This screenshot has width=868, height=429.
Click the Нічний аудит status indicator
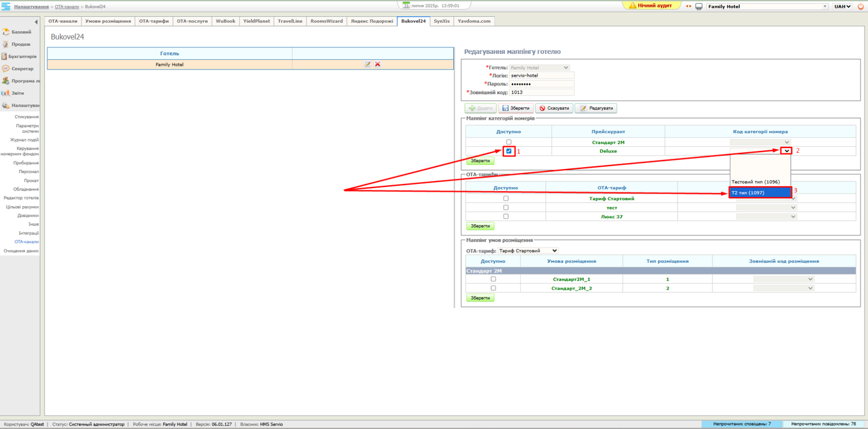point(652,5)
